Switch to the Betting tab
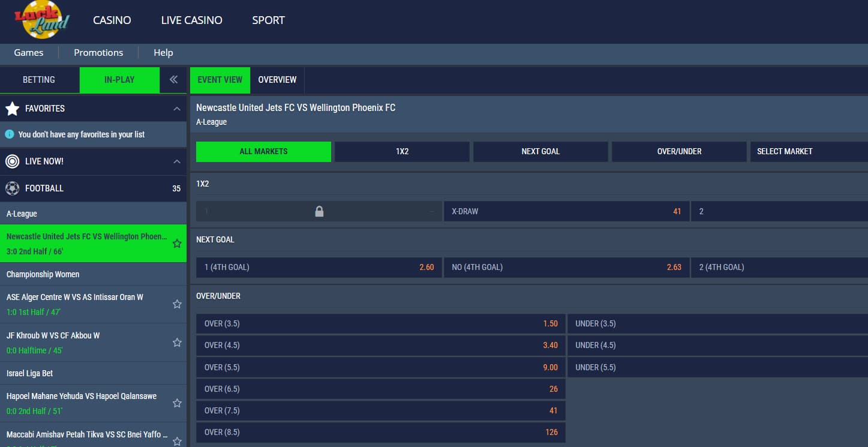Viewport: 868px width, 447px height. 39,80
